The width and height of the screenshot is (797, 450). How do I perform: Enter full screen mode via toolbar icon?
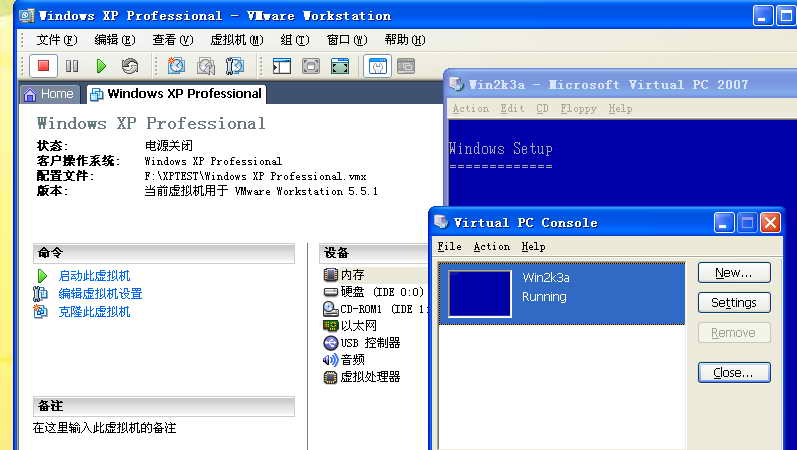pos(340,66)
